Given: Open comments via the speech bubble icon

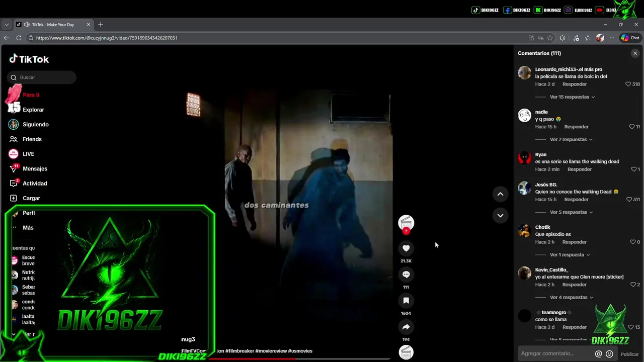Looking at the screenshot, I should 406,274.
